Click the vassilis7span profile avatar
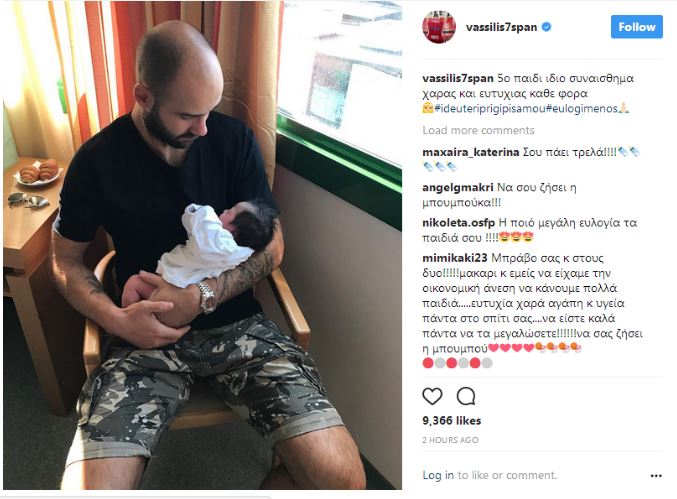The width and height of the screenshot is (677, 499). [x=439, y=27]
